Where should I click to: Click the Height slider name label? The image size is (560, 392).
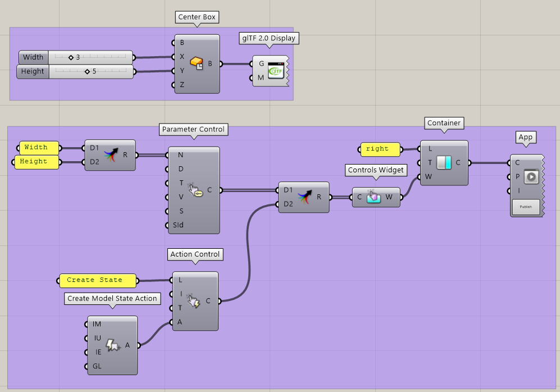[x=33, y=71]
